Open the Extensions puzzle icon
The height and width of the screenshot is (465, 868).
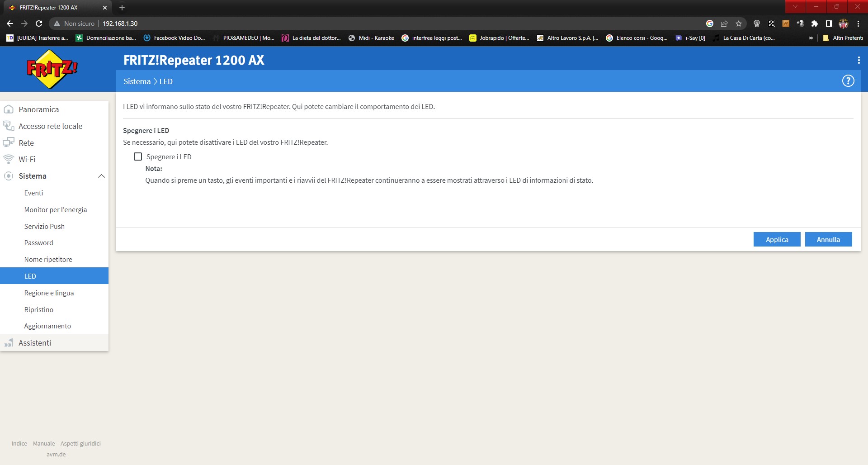(x=815, y=24)
